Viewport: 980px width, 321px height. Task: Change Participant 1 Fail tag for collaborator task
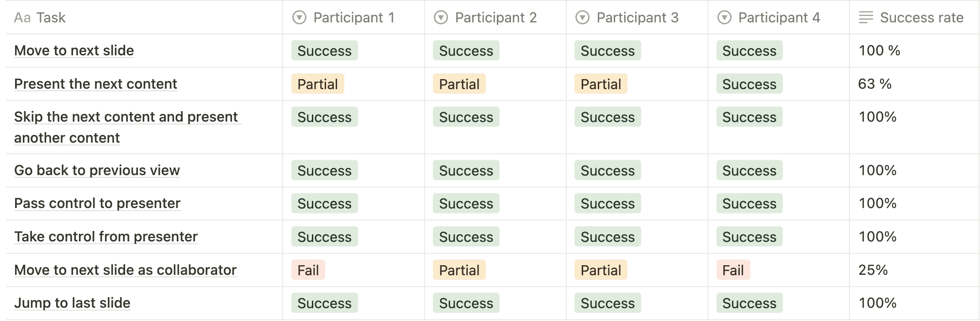308,270
